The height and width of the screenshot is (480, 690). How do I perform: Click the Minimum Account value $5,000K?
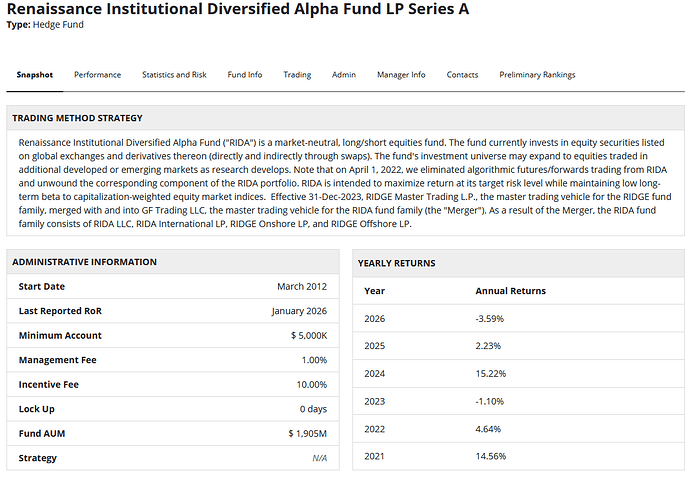pos(307,335)
